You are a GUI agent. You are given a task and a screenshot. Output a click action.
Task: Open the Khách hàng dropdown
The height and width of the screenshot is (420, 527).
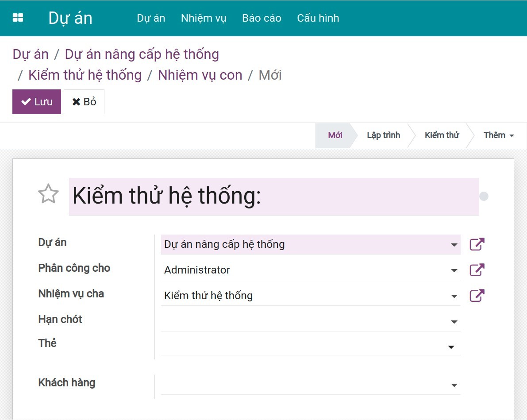point(453,385)
